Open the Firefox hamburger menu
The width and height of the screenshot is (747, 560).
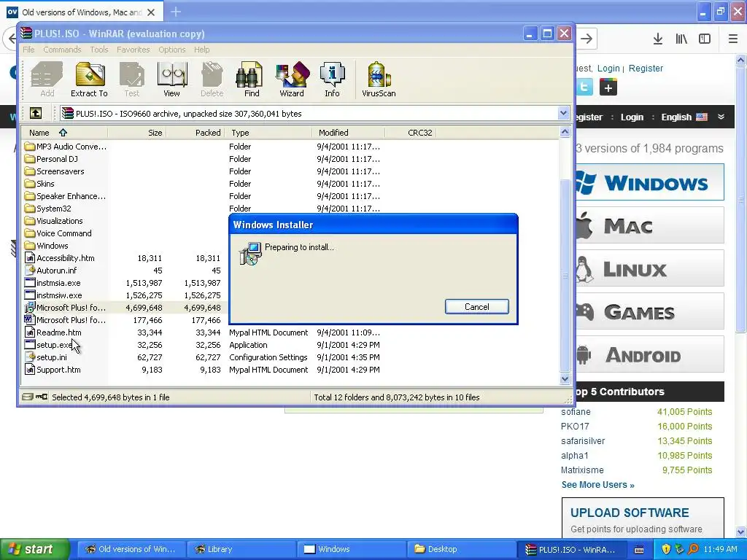(x=733, y=39)
